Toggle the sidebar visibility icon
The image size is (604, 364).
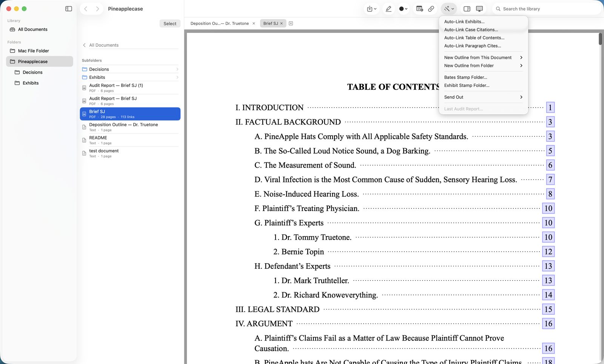[x=69, y=9]
